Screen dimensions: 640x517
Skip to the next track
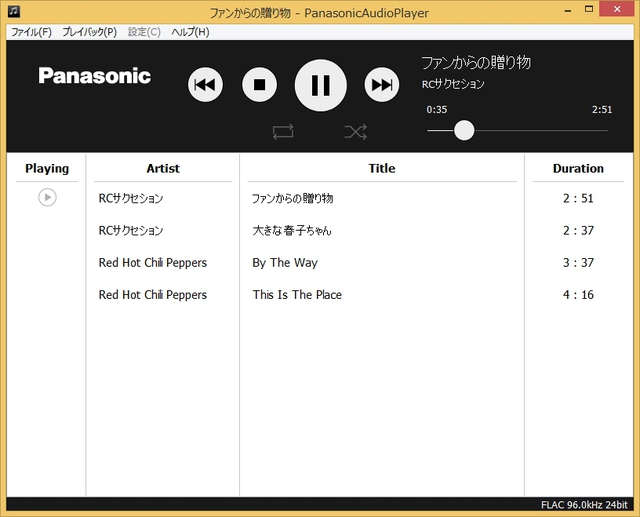click(x=382, y=85)
